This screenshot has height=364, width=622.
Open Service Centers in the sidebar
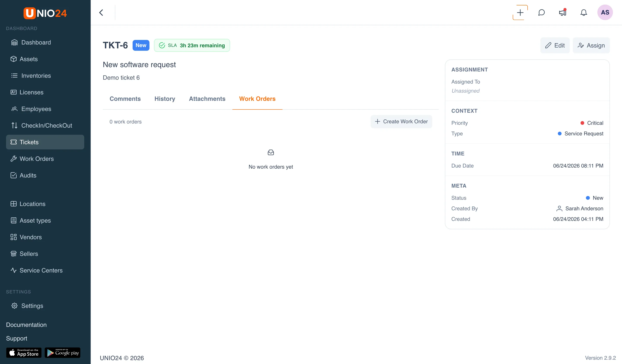point(45,270)
